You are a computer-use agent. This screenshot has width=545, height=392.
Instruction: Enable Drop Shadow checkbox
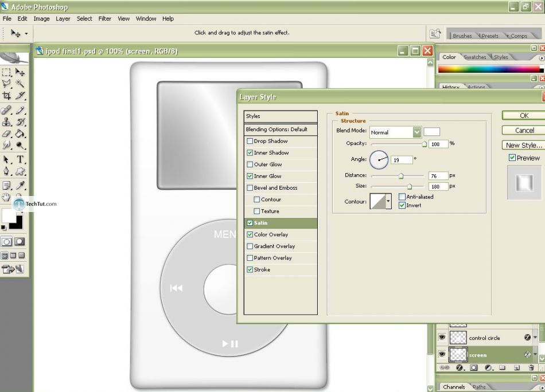(x=250, y=141)
